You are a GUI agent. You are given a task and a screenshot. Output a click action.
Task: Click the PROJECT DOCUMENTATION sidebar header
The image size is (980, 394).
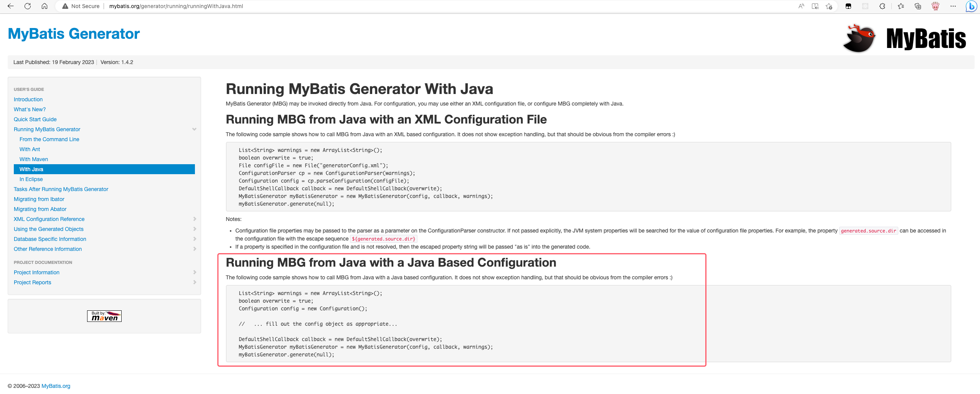43,262
